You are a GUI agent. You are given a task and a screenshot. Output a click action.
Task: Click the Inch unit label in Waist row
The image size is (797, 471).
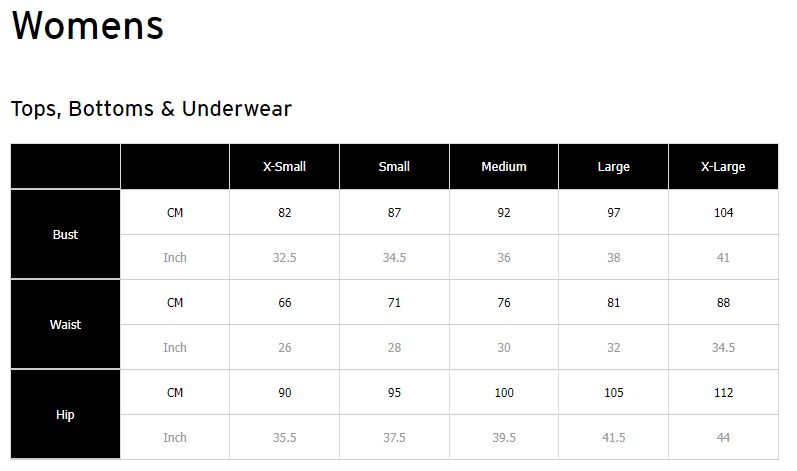[x=175, y=348]
